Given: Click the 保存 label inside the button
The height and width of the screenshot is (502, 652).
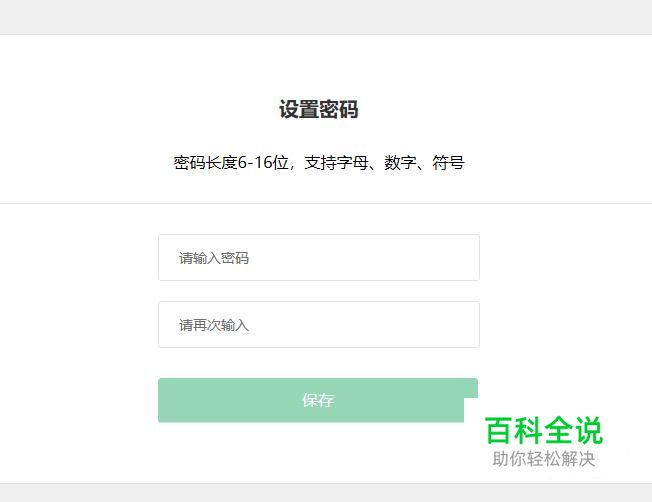Looking at the screenshot, I should [x=318, y=400].
